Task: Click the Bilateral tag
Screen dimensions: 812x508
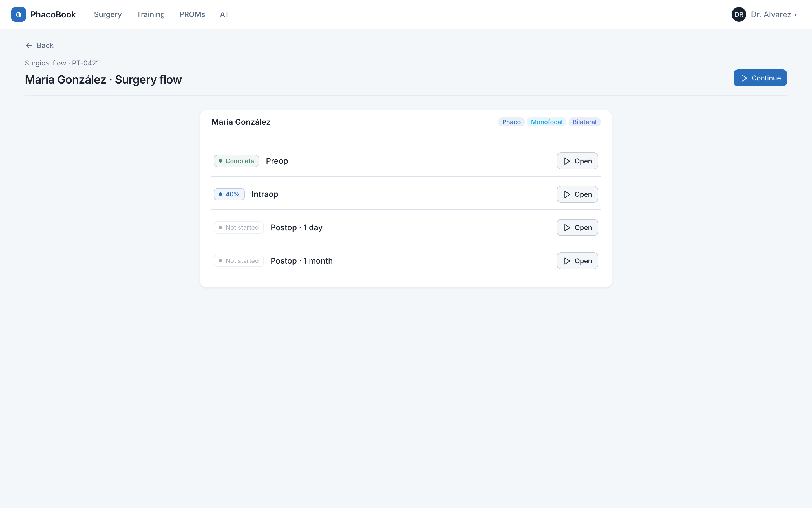Action: [584, 122]
